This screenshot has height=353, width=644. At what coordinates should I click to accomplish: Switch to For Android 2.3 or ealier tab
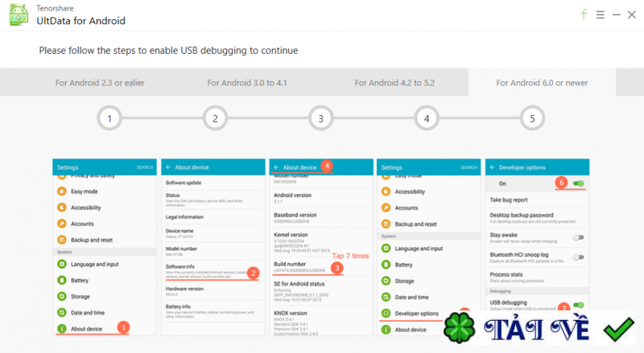[x=100, y=83]
